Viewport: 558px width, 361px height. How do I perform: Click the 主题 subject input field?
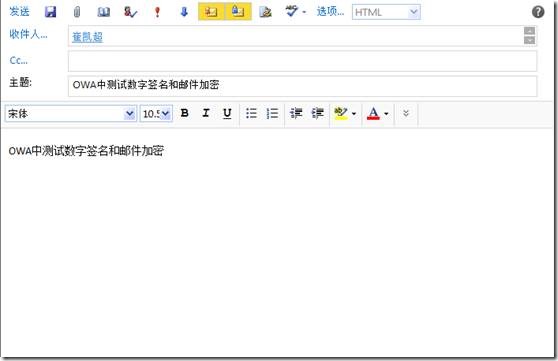point(302,86)
